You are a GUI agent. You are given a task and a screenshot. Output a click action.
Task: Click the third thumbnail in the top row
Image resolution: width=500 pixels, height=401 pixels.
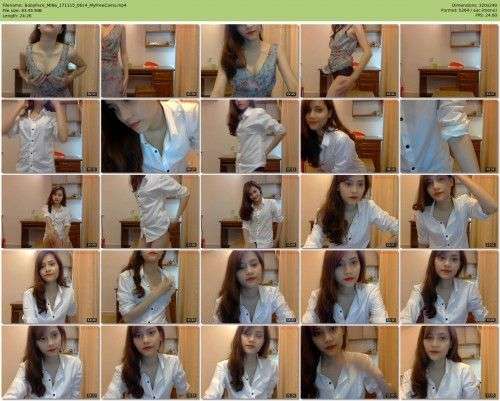click(x=250, y=61)
